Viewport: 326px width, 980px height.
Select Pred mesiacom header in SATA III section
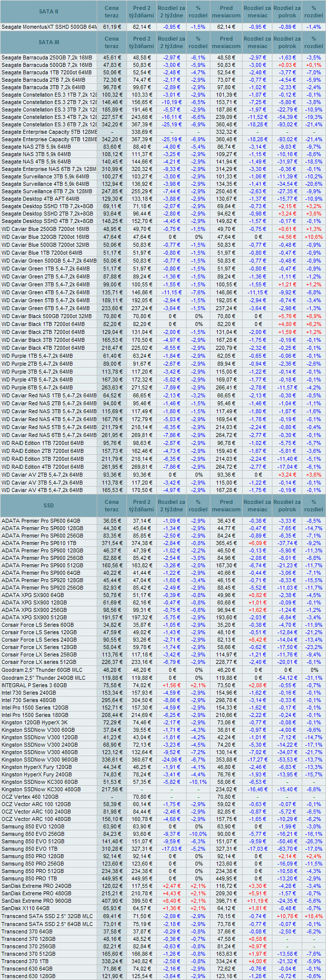226,42
